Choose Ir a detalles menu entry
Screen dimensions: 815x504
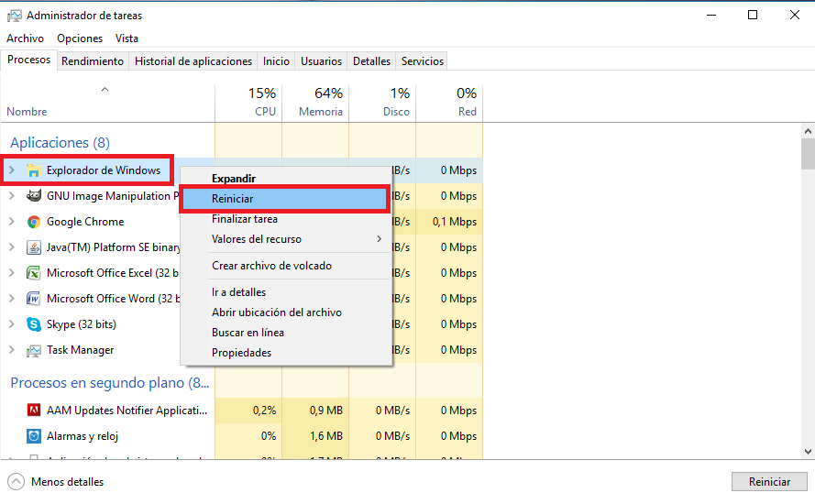[286, 292]
